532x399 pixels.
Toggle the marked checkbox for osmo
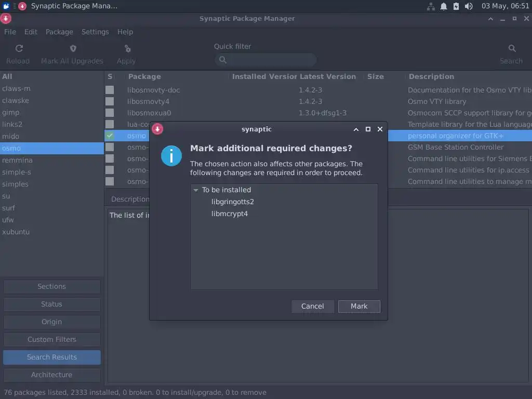tap(110, 136)
